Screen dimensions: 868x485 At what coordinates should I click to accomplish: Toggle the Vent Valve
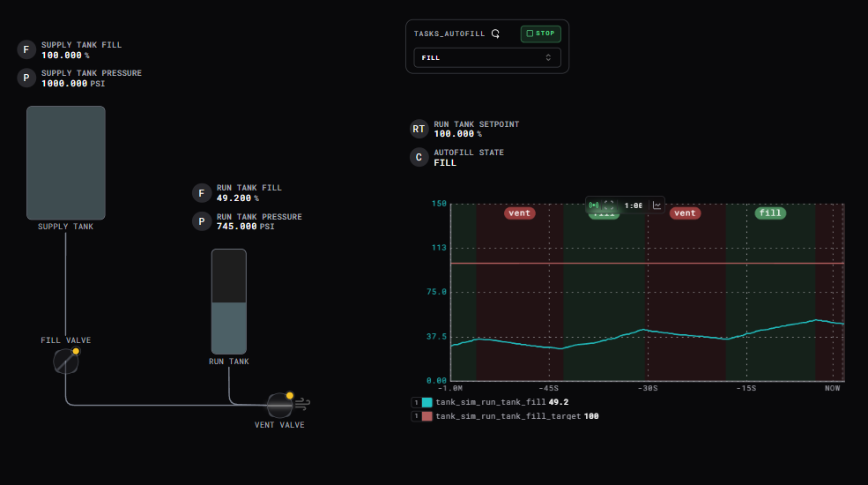279,406
